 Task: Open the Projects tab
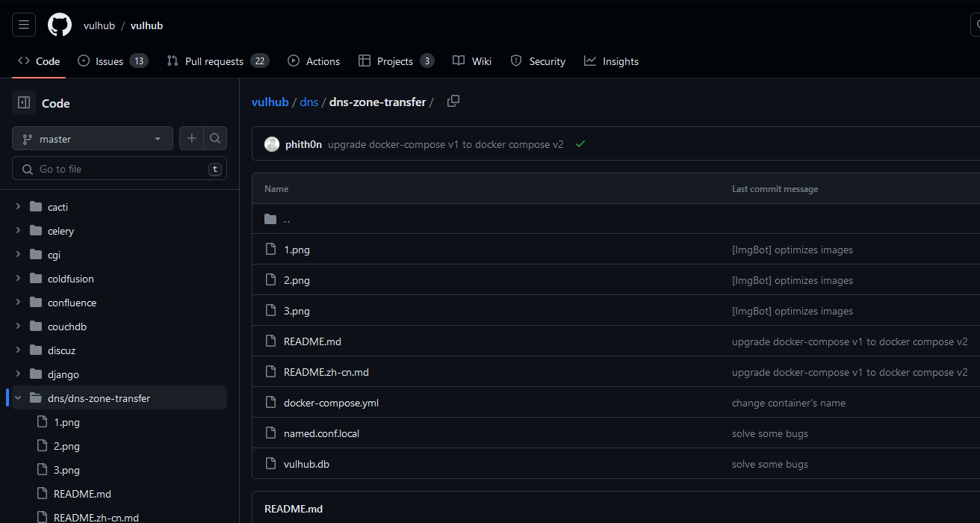(396, 61)
